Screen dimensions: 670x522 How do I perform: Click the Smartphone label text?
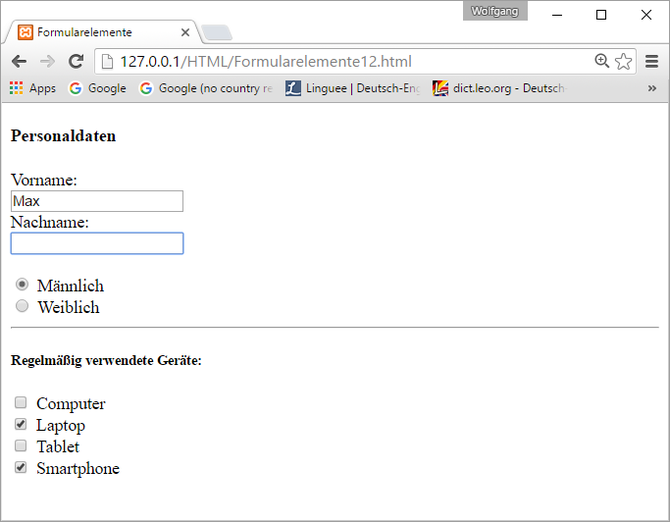[x=78, y=469]
